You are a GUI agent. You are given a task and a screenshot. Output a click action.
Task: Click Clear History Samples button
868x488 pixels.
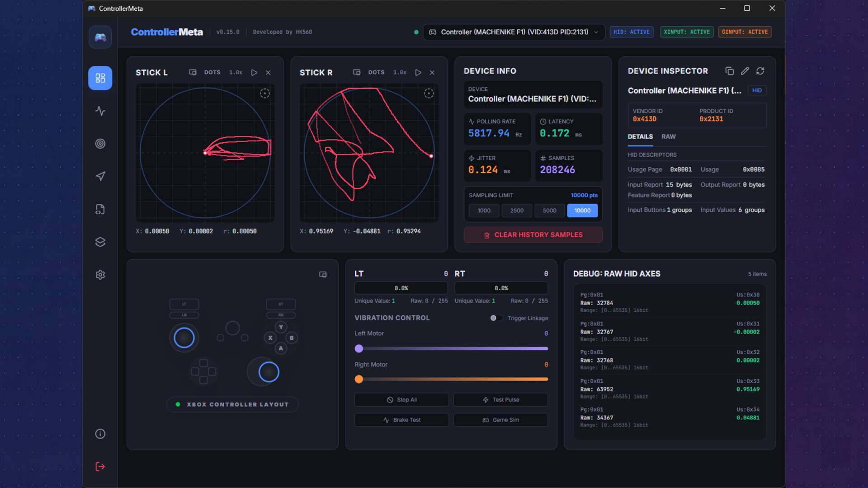tap(533, 235)
